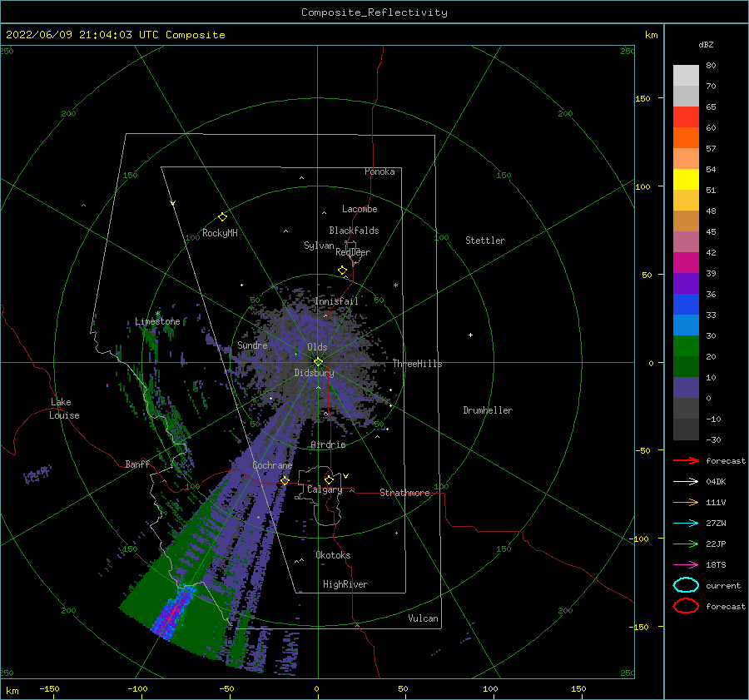Click the Strathmore town label

404,493
